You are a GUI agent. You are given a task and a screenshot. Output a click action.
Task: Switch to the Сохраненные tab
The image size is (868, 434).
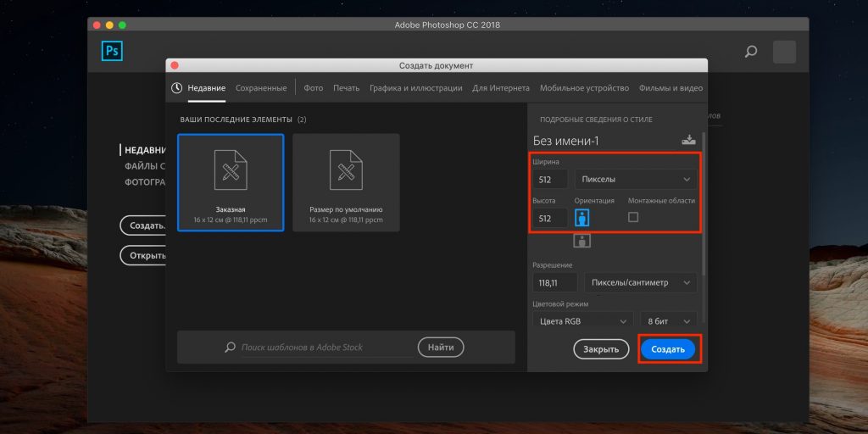click(x=261, y=88)
